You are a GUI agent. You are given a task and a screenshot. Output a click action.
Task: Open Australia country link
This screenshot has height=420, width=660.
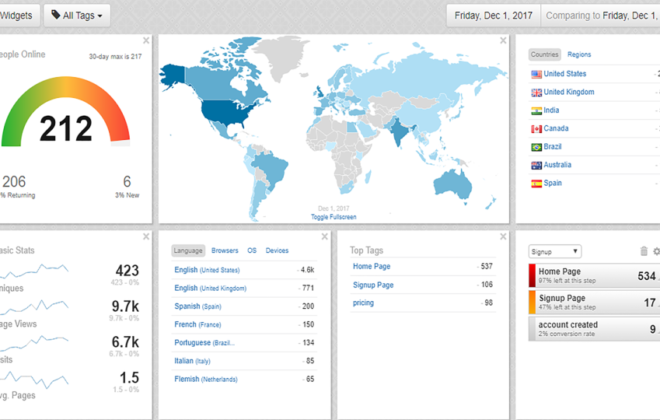[557, 165]
